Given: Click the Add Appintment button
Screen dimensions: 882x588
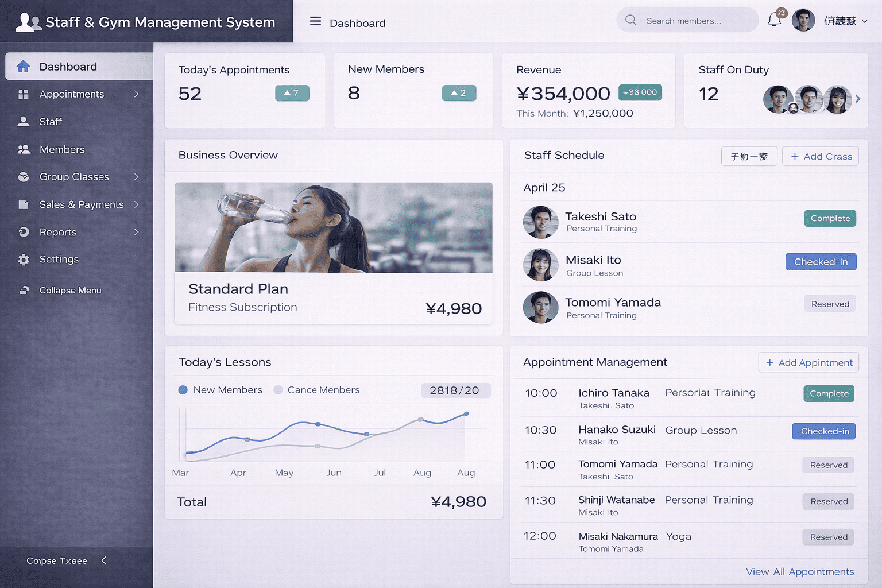Looking at the screenshot, I should click(x=808, y=362).
